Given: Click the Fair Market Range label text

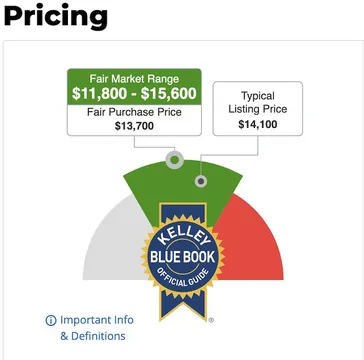Looking at the screenshot, I should pos(134,79).
